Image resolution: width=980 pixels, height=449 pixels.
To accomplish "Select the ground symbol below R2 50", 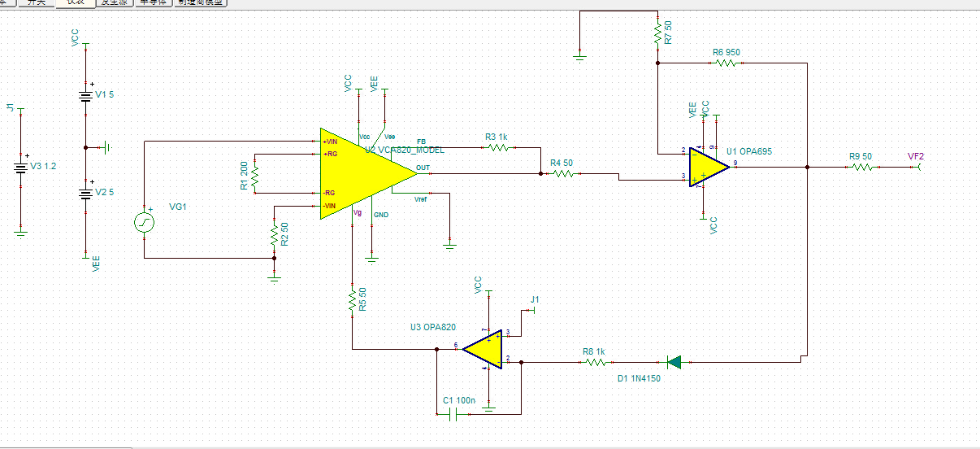I will pyautogui.click(x=274, y=277).
